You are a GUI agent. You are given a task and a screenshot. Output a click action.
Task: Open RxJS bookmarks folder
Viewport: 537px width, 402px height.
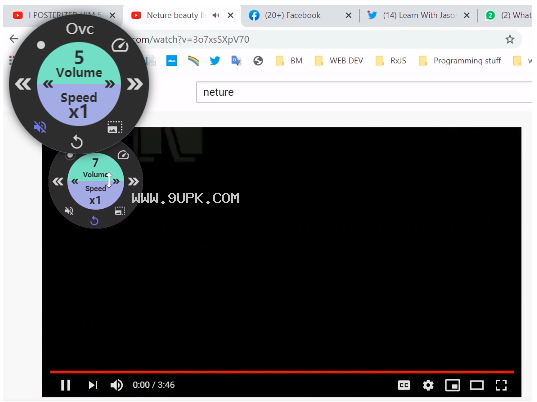pos(391,61)
